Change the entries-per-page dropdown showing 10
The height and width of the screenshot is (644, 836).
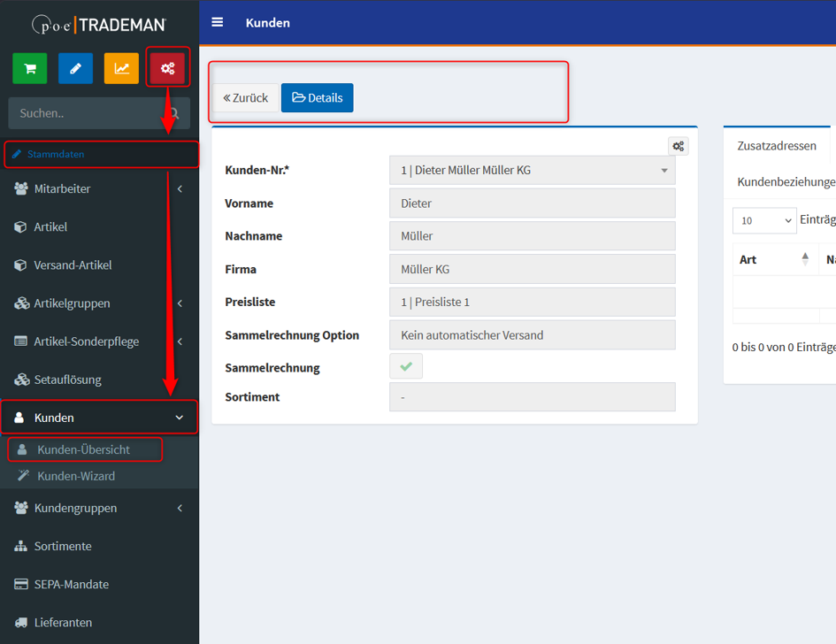(764, 220)
